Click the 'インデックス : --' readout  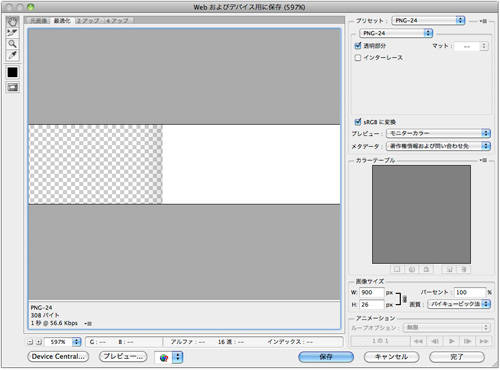[290, 342]
